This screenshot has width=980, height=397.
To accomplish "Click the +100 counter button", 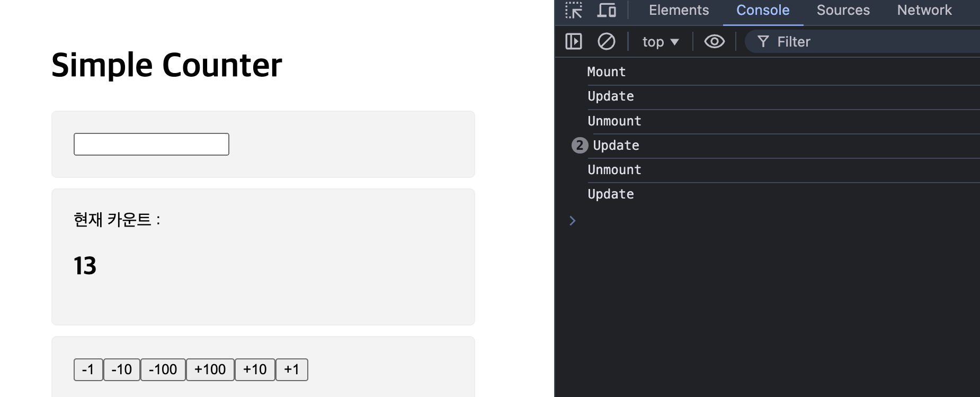I will [x=210, y=369].
